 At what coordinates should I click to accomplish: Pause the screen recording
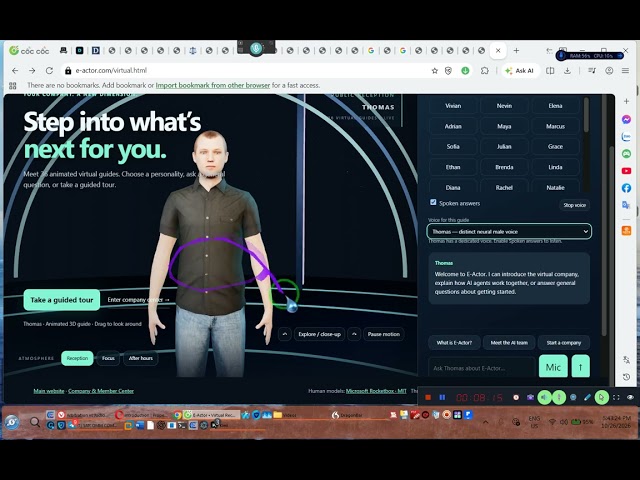point(442,397)
